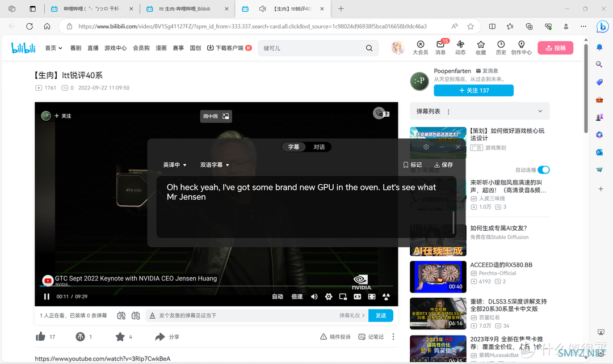The width and height of the screenshot is (613, 364).
Task: Click the subtitle panel scrollbar
Action: tap(454, 222)
